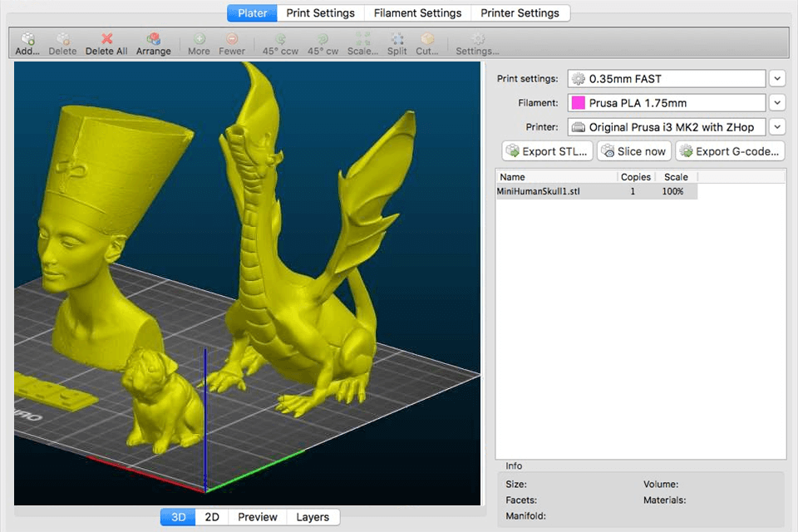Screen dimensions: 798x532
Task: Click the copies count 1 cell
Action: point(633,191)
